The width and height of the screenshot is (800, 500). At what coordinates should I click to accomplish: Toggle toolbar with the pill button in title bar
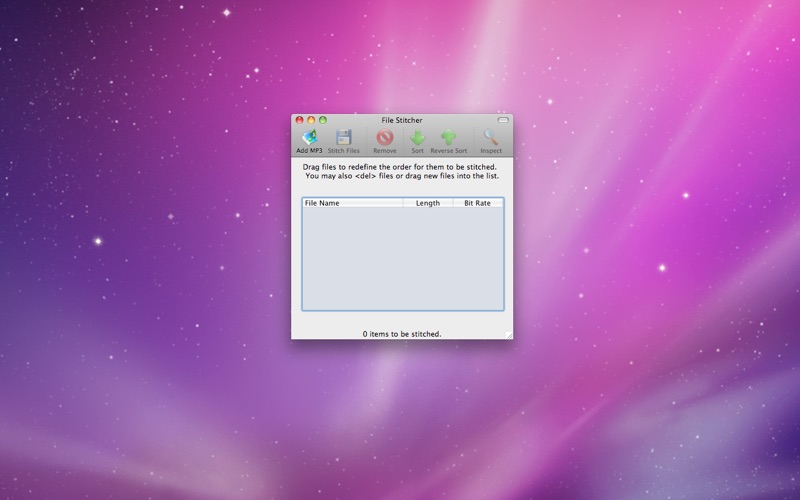pos(503,120)
